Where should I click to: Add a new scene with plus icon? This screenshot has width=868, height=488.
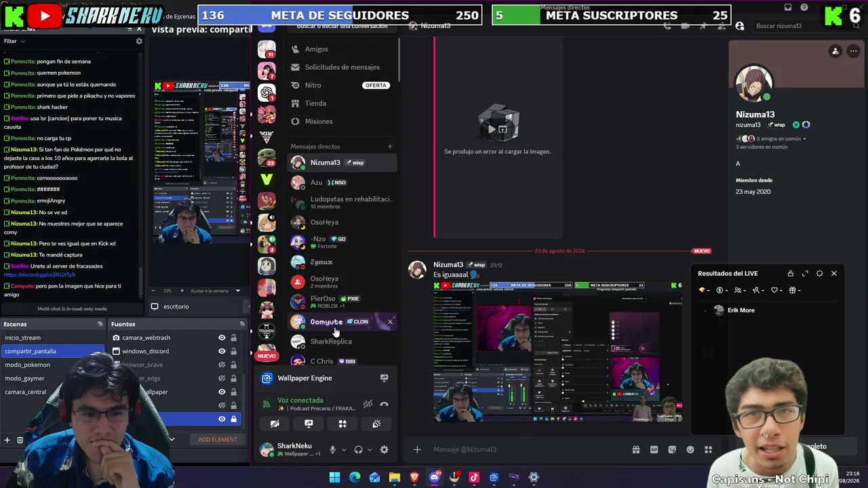(x=7, y=440)
